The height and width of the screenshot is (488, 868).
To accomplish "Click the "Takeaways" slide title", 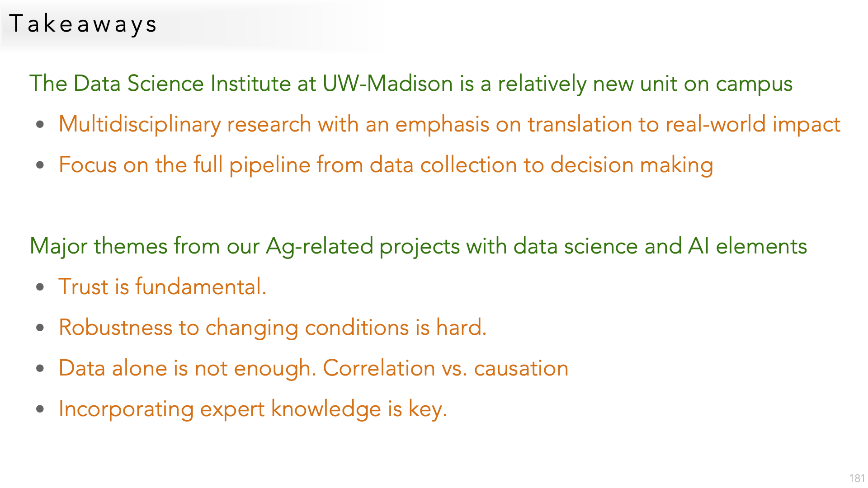I will coord(83,24).
